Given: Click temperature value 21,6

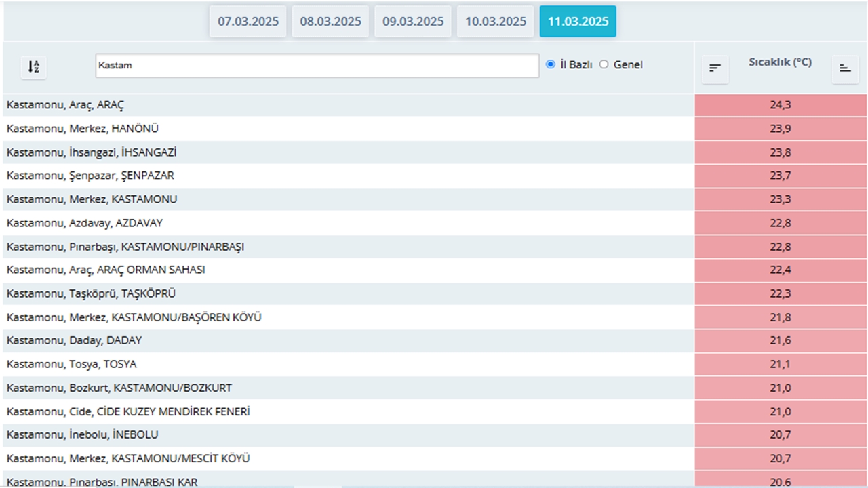Looking at the screenshot, I should (x=781, y=340).
